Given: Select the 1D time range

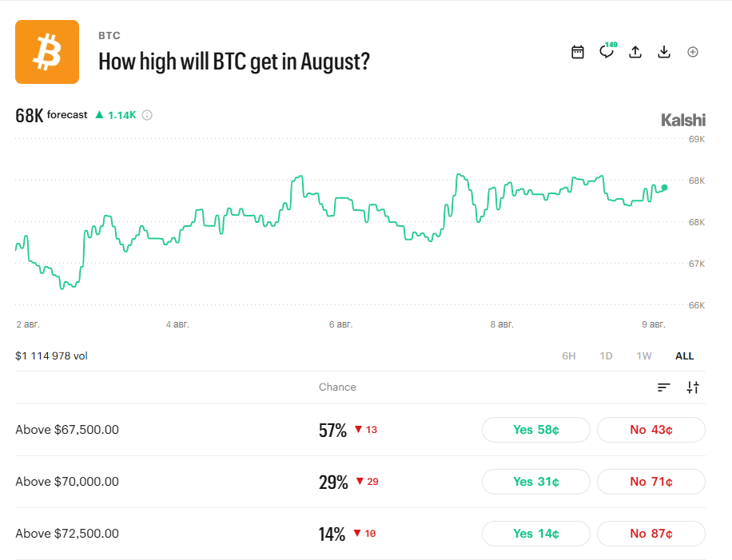Looking at the screenshot, I should coord(606,356).
